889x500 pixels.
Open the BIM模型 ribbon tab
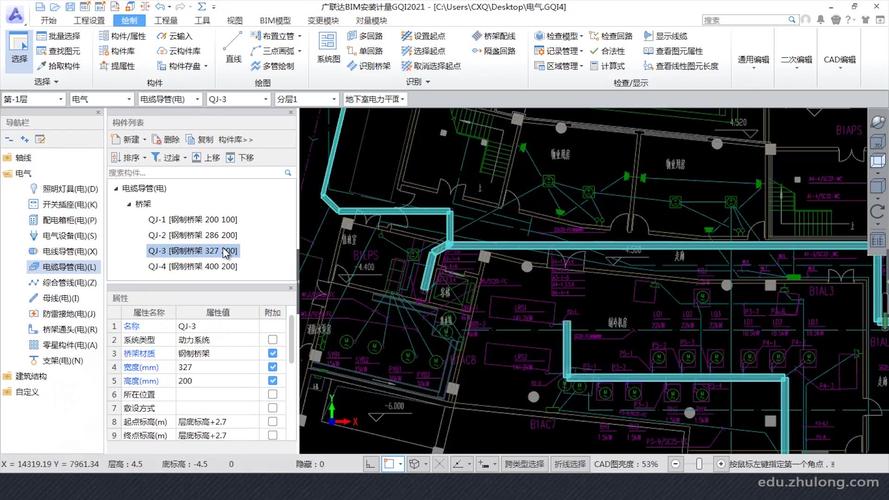click(x=275, y=20)
